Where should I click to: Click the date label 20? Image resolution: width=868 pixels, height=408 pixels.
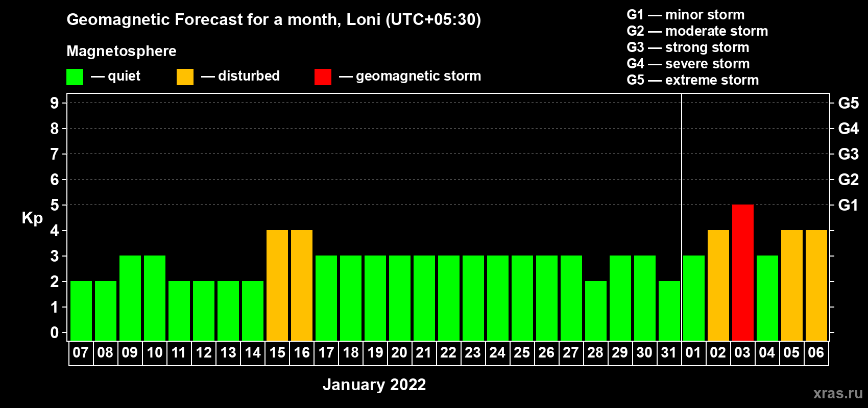tap(399, 353)
